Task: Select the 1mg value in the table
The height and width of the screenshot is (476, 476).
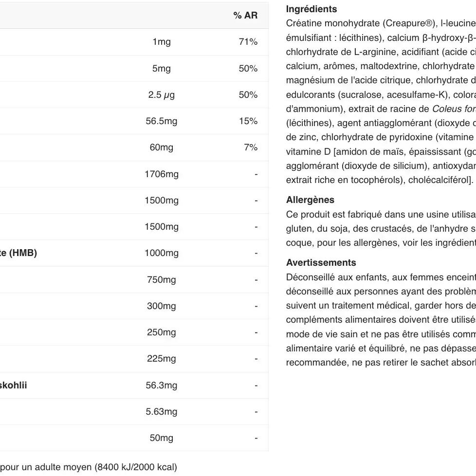Action: [x=162, y=42]
